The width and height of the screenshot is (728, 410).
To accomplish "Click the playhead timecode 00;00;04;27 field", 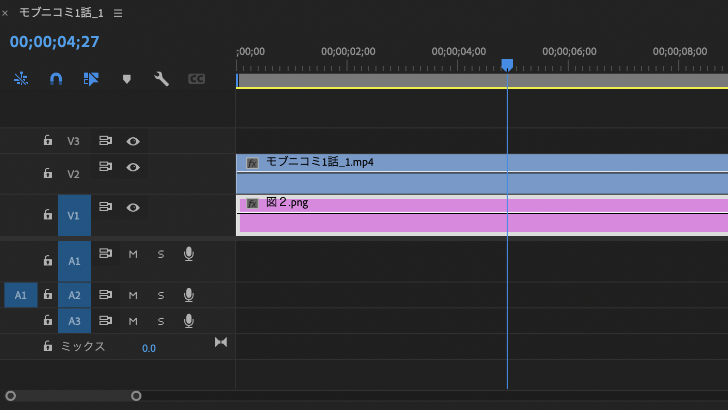I will point(54,42).
